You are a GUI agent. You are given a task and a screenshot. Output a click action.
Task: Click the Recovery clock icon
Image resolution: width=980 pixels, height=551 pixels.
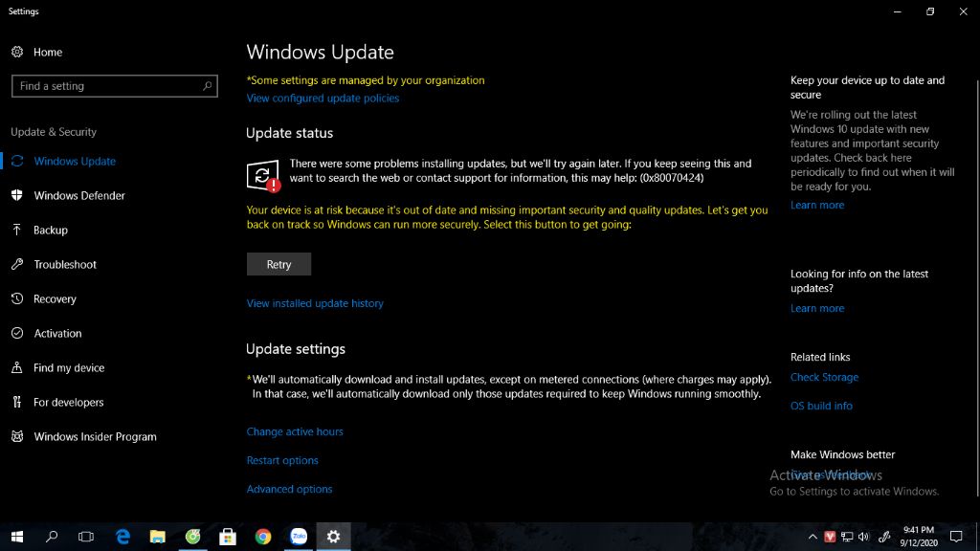[x=17, y=298]
